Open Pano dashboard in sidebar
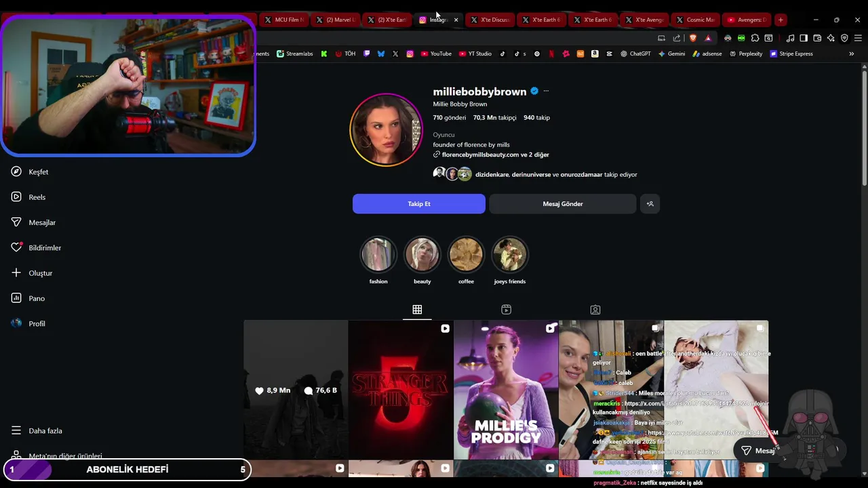 coord(28,298)
